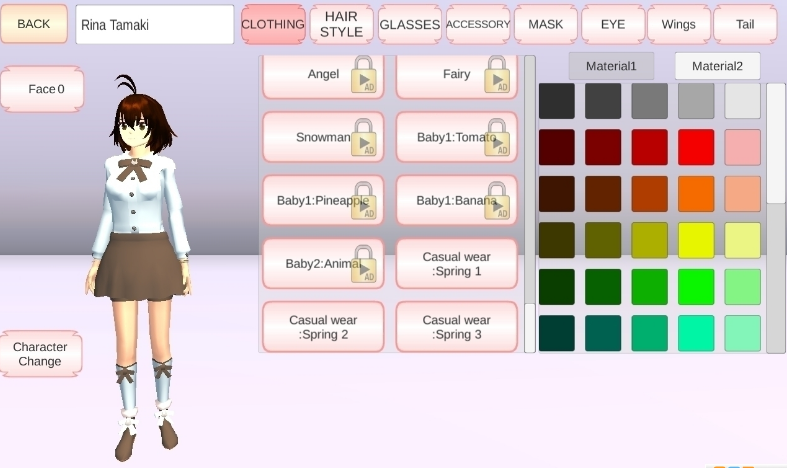Click the clothing list vertical scrollbar

[529, 200]
